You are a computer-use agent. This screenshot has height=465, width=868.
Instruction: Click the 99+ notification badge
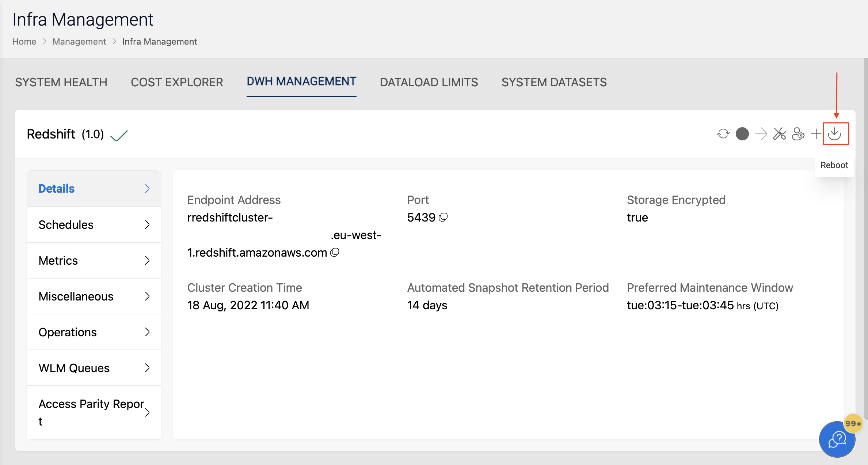tap(853, 423)
